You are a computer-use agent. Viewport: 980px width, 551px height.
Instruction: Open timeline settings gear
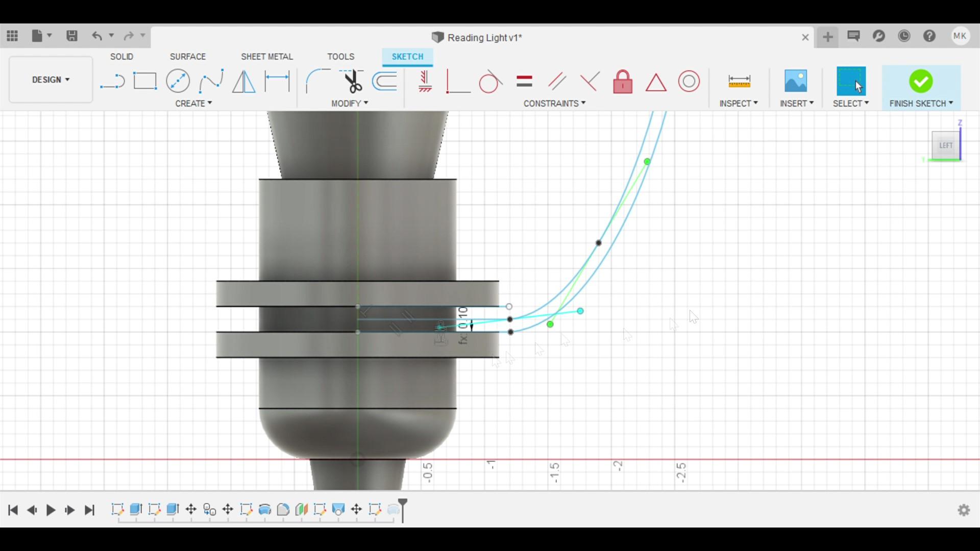point(964,510)
